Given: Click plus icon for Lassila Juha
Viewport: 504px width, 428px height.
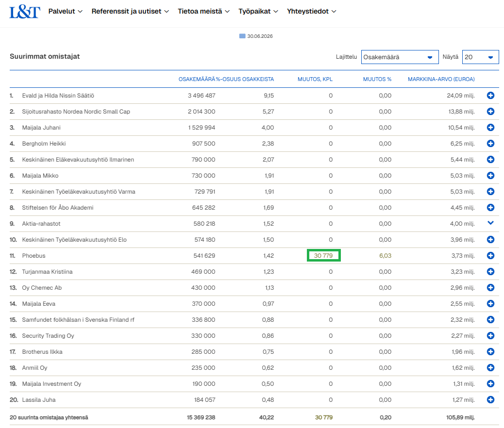Looking at the screenshot, I should pyautogui.click(x=490, y=400).
